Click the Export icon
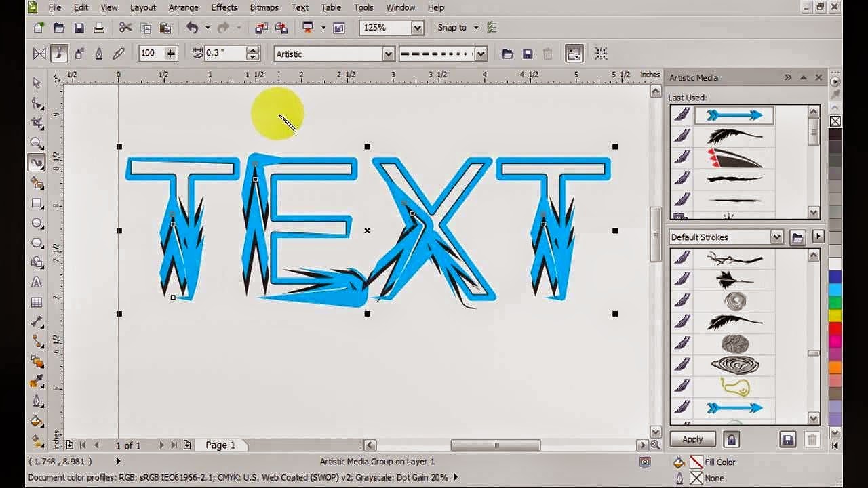 (x=281, y=28)
